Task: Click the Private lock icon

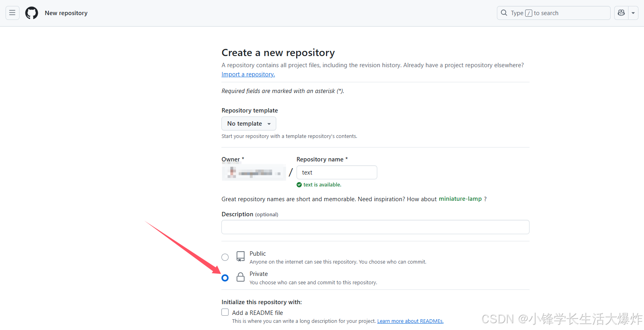Action: coord(241,277)
